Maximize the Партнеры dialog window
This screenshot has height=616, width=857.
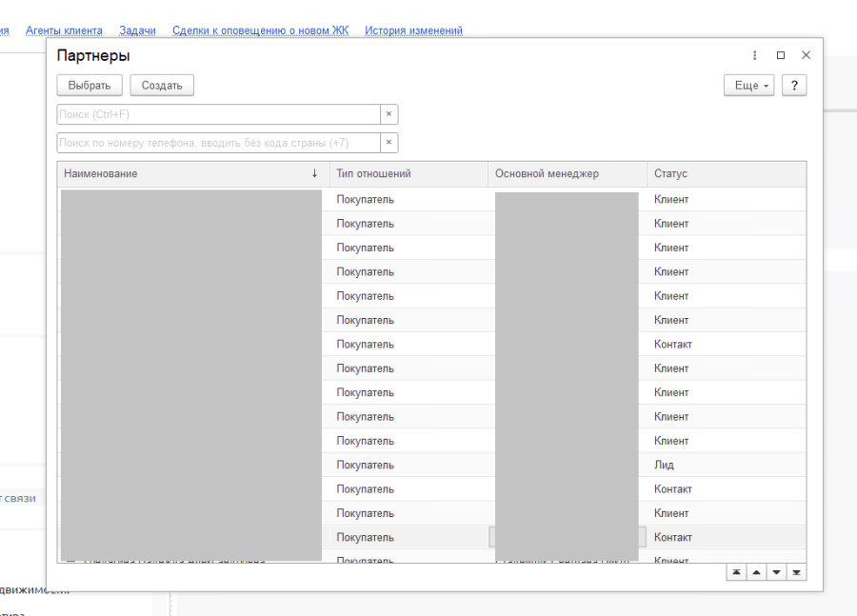tap(781, 55)
